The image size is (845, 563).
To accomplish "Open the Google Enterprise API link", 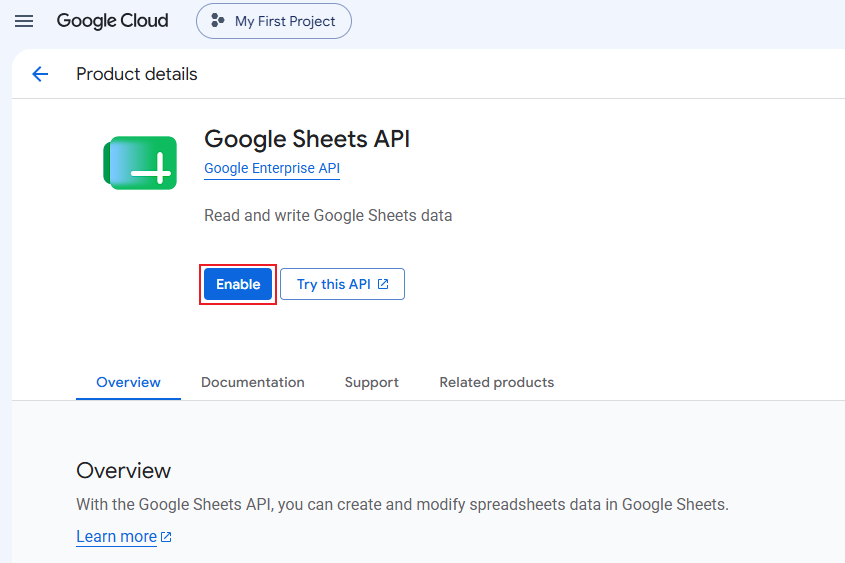I will click(x=272, y=168).
